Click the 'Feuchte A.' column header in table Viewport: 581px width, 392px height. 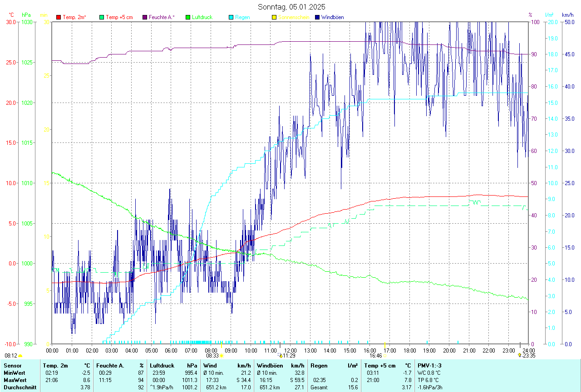110,366
